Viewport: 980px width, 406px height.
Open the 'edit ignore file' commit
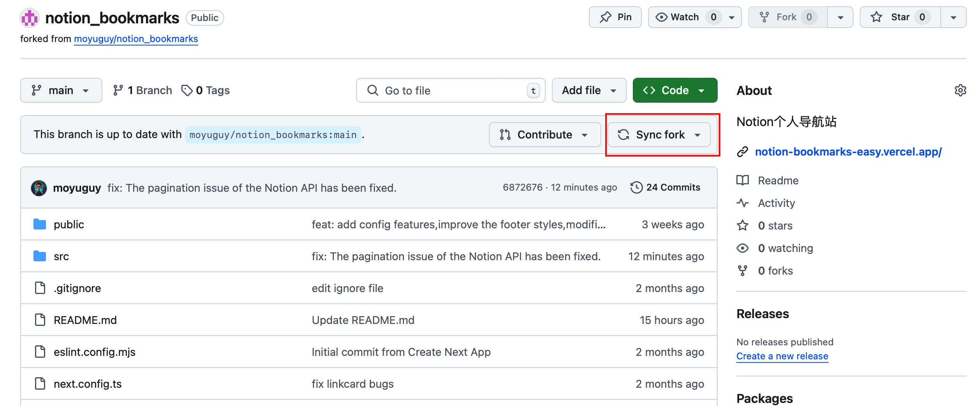pos(348,288)
